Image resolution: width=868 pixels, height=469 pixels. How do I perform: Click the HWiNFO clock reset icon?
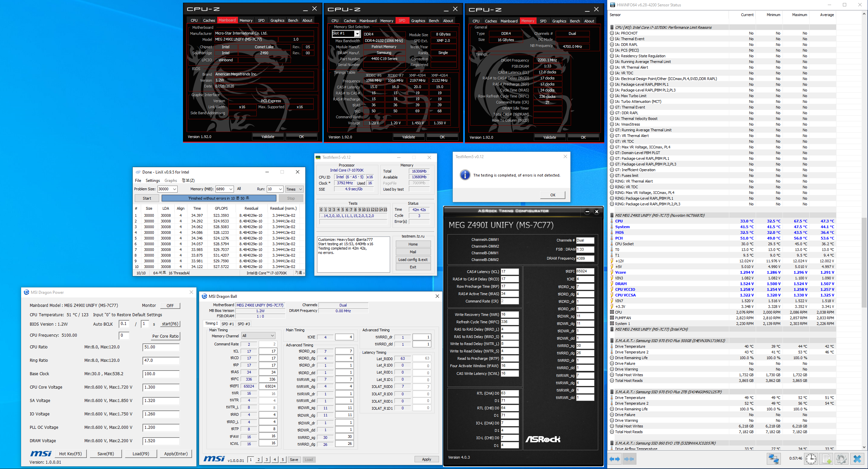coord(811,459)
